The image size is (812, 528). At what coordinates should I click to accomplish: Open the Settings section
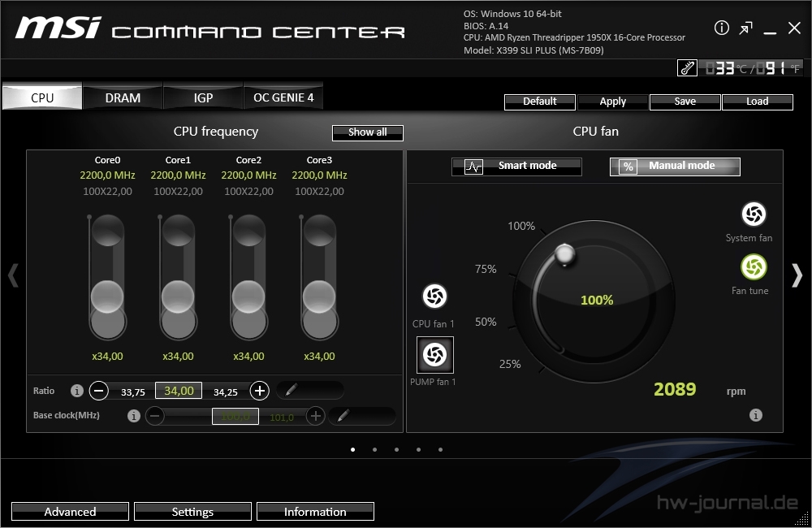(192, 512)
